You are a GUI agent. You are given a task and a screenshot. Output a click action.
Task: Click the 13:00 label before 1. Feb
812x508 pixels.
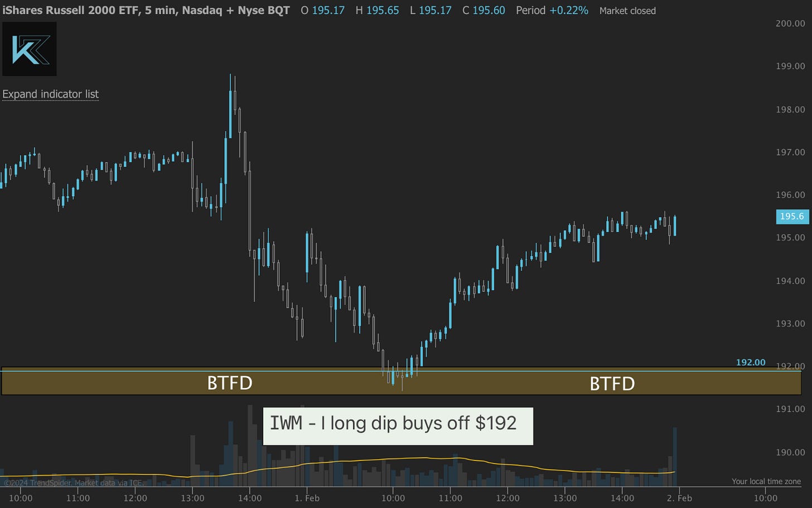192,498
